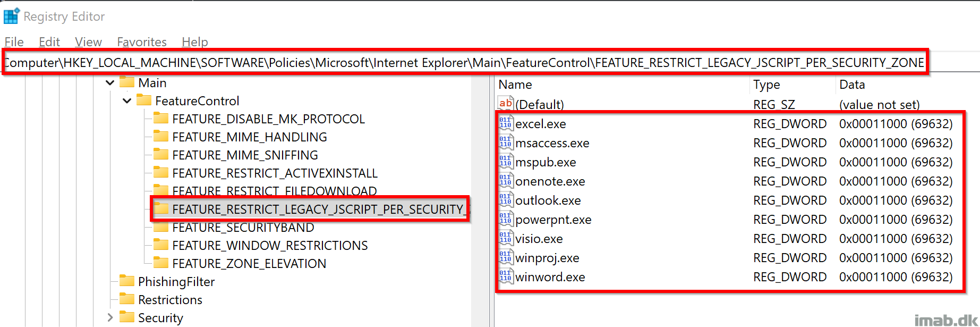980x327 pixels.
Task: Click the FEATURE_ZONE_ELEVATION folder icon
Action: click(x=161, y=263)
